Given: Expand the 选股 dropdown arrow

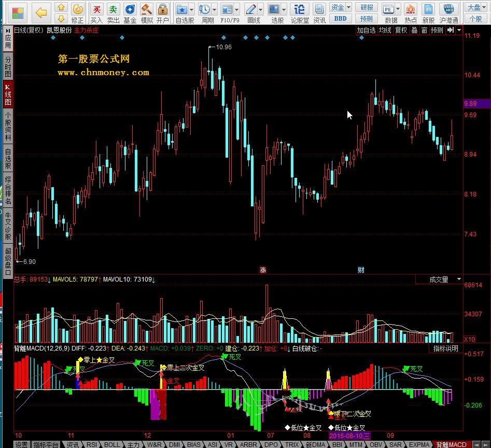Looking at the screenshot, I should (284, 10).
